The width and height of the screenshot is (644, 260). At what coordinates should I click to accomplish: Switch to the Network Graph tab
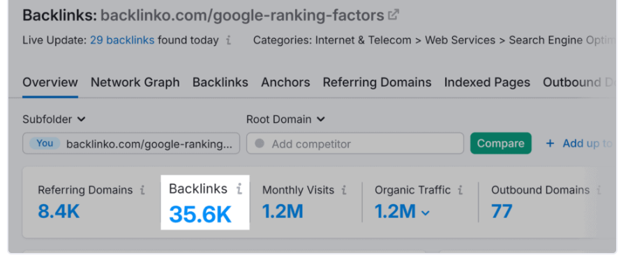click(135, 82)
